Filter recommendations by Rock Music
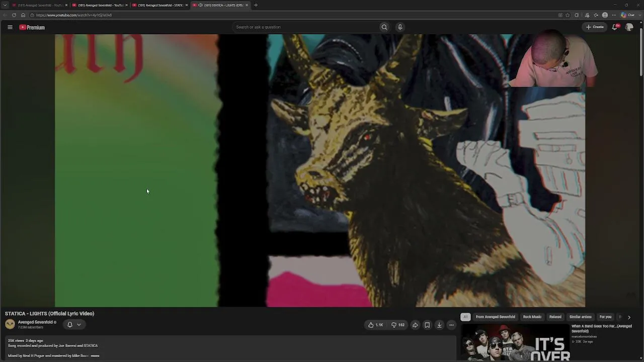 pyautogui.click(x=532, y=317)
